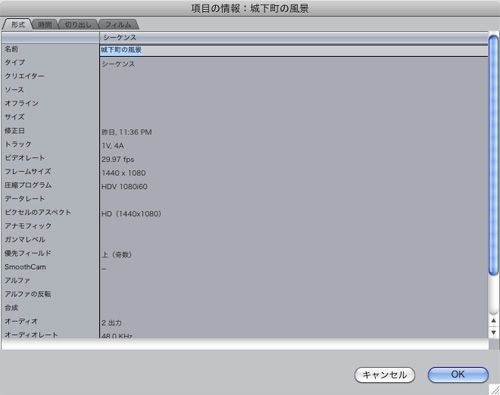
Task: Click the ソース row label
Action: (14, 90)
